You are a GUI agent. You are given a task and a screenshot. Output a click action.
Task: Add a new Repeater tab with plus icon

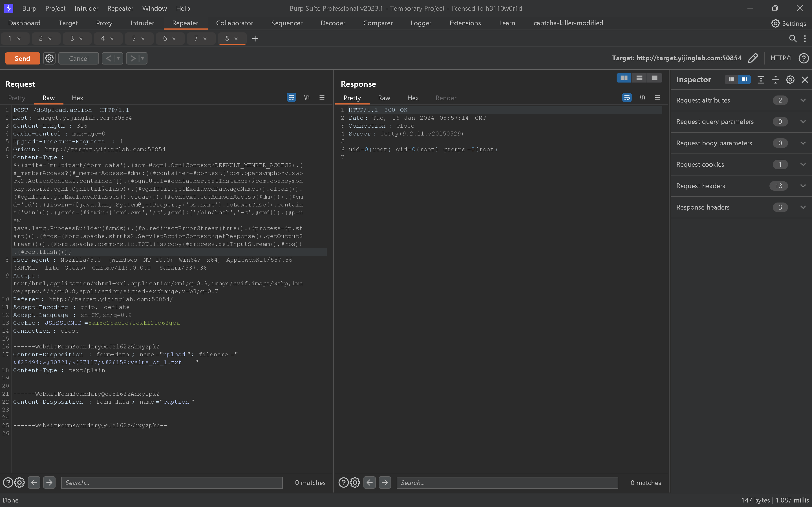coord(255,39)
